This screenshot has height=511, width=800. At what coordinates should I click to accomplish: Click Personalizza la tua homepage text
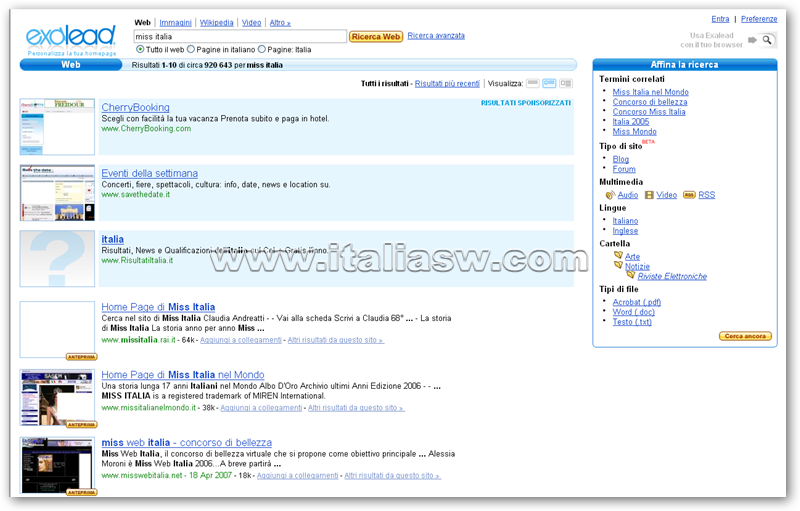[x=72, y=54]
